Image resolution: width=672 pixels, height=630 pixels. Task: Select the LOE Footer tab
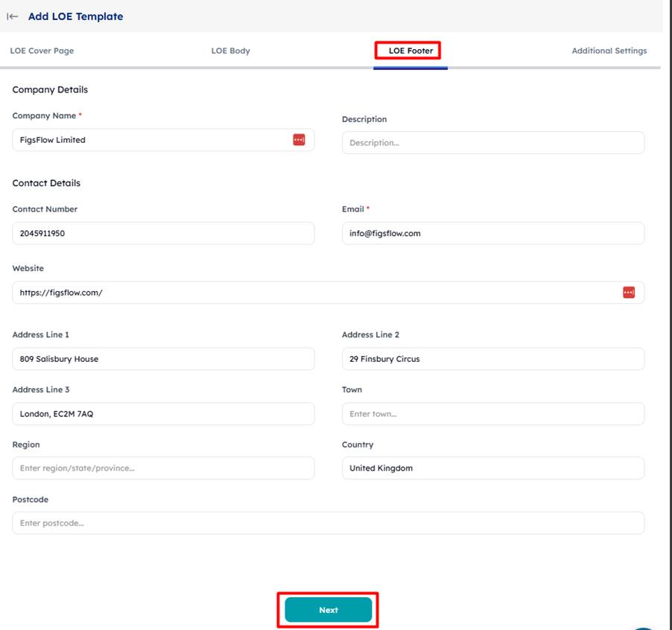click(x=411, y=51)
